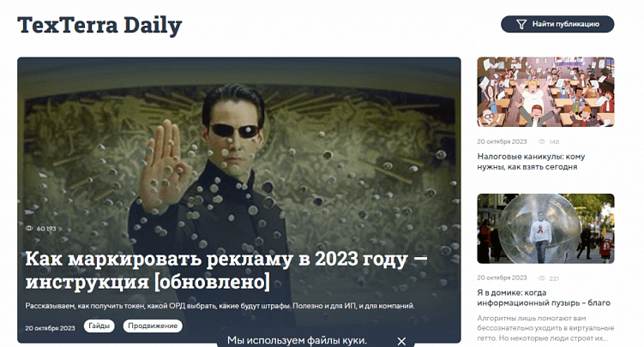
Task: Click the eye icon next to 148 views
Action: click(542, 141)
